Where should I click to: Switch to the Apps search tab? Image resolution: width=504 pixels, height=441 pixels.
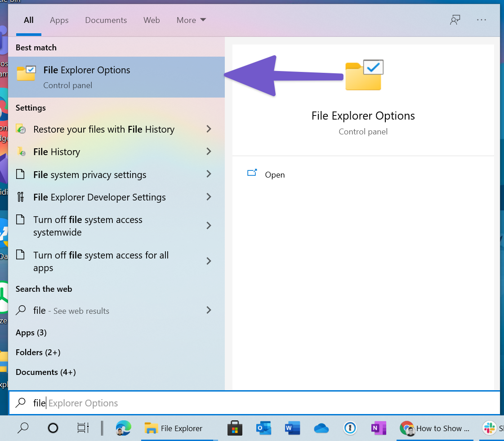pyautogui.click(x=59, y=20)
